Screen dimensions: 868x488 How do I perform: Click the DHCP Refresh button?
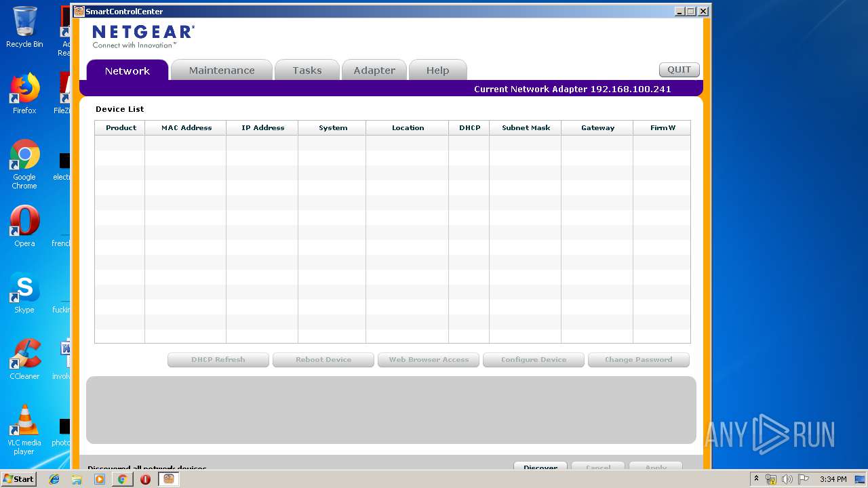pos(218,360)
